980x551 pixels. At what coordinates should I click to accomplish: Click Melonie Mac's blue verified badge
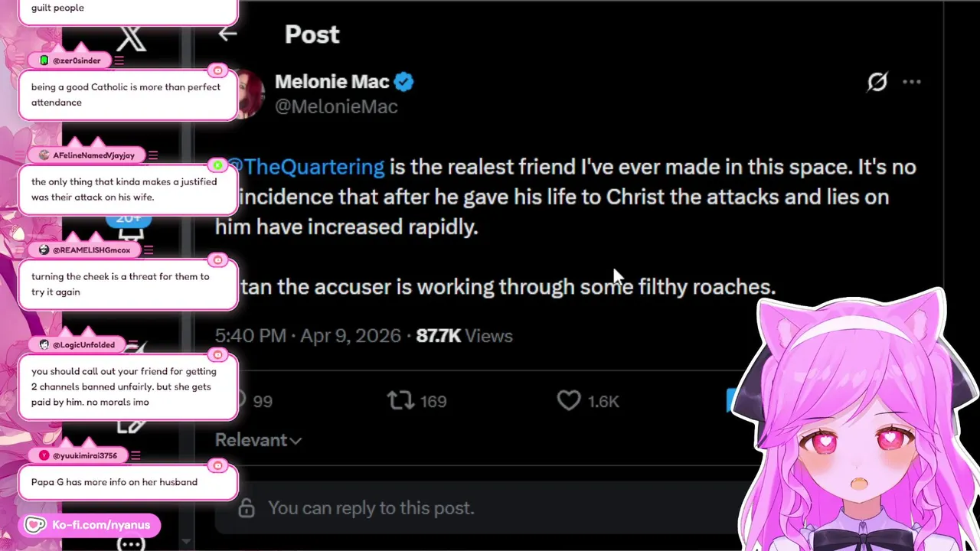pos(404,82)
